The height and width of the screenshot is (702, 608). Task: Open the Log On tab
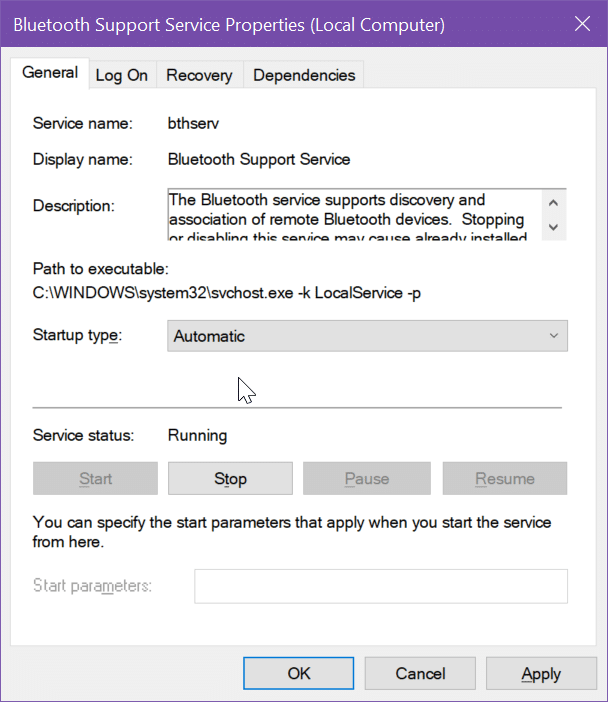[x=122, y=75]
